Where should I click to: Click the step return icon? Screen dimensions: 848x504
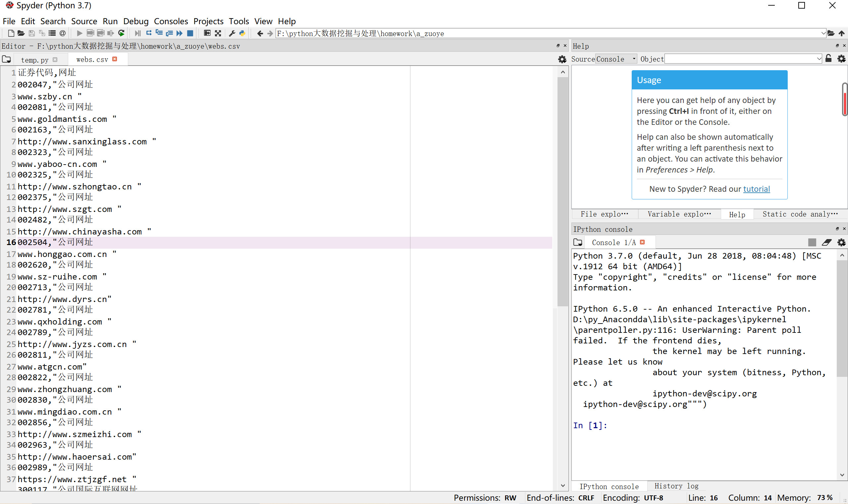coord(169,33)
